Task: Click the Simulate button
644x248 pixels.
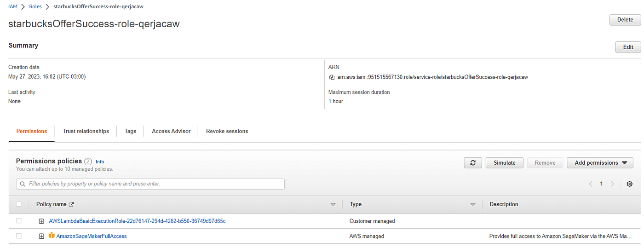Action: click(505, 163)
